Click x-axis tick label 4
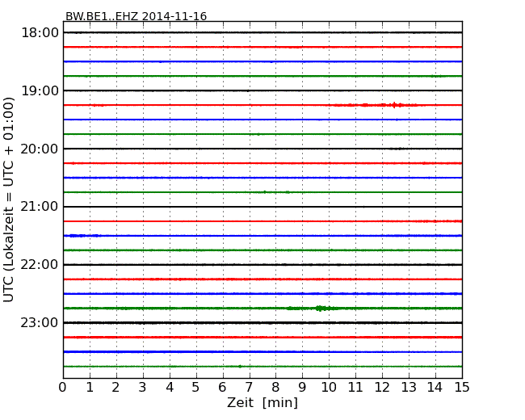Screen dimensions: 525x420 click(170, 388)
